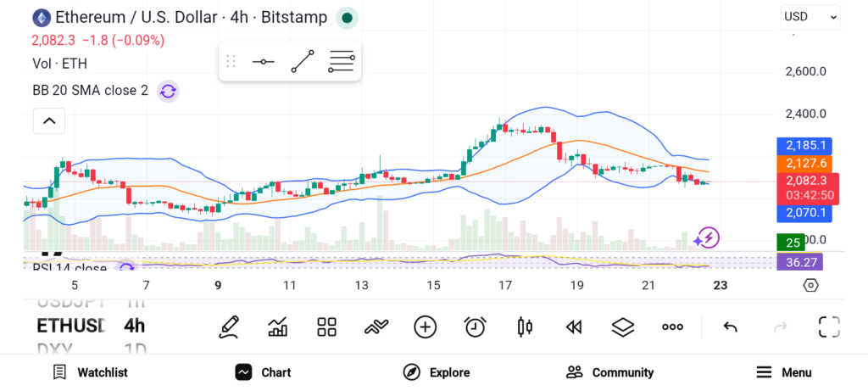The width and height of the screenshot is (868, 391).
Task: Open the USD currency dropdown
Action: 810,16
